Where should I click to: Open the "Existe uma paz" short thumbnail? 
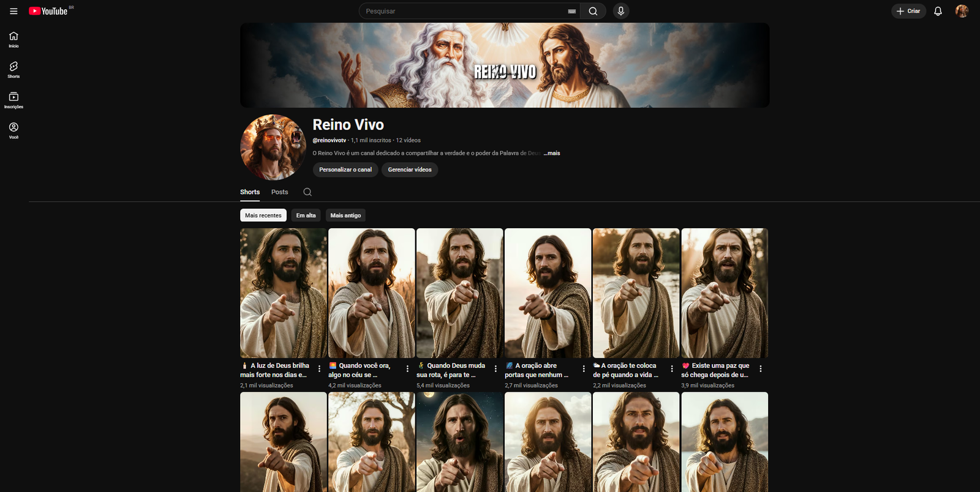pos(725,293)
